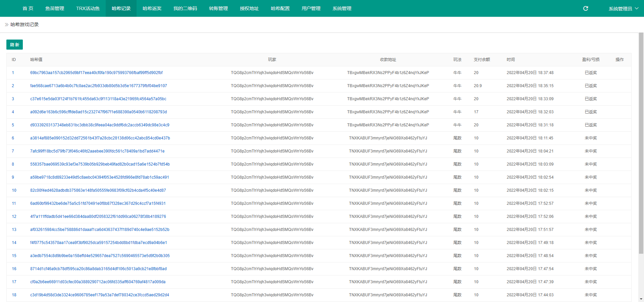
Task: Go to 首页 menu item
Action: coord(28,8)
